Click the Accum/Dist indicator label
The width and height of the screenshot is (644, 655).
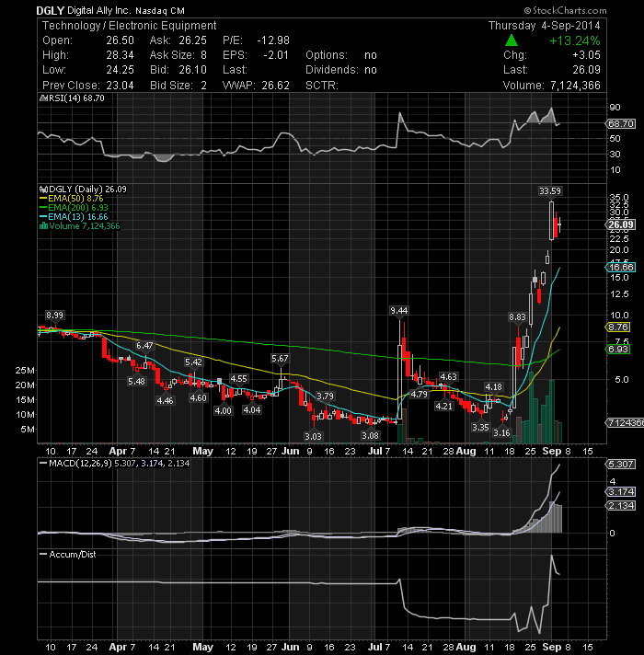tap(68, 555)
